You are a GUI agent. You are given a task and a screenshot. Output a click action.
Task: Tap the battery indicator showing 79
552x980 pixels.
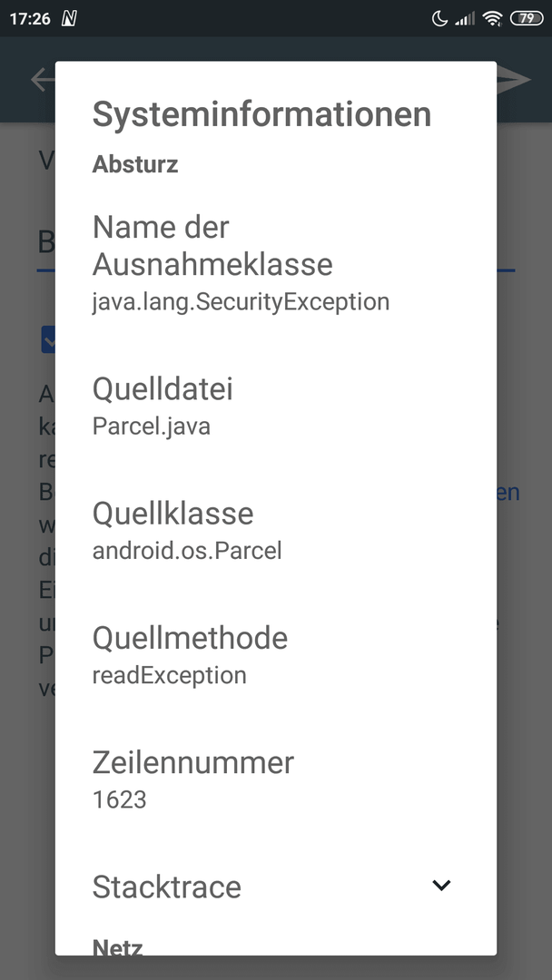[x=527, y=19]
